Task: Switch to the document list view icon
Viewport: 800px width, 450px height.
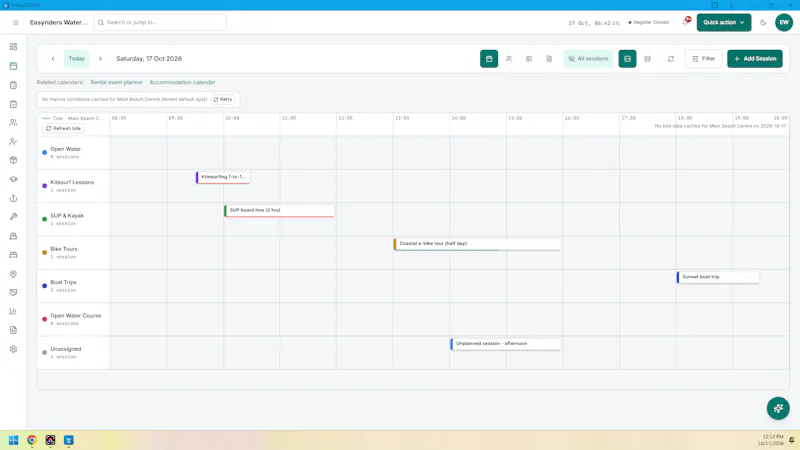Action: coord(549,59)
